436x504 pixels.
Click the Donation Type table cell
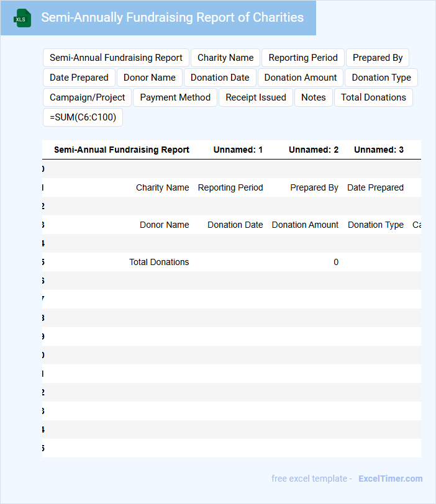tap(376, 225)
